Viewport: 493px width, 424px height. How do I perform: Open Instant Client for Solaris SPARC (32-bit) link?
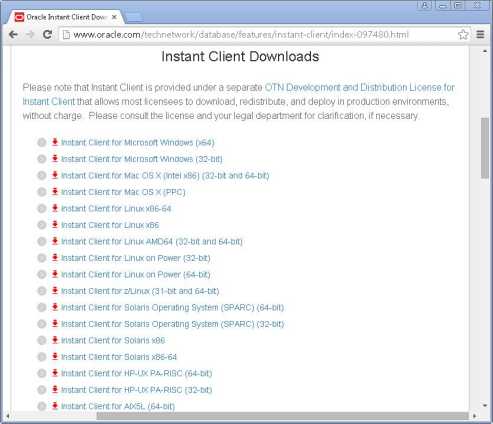172,324
